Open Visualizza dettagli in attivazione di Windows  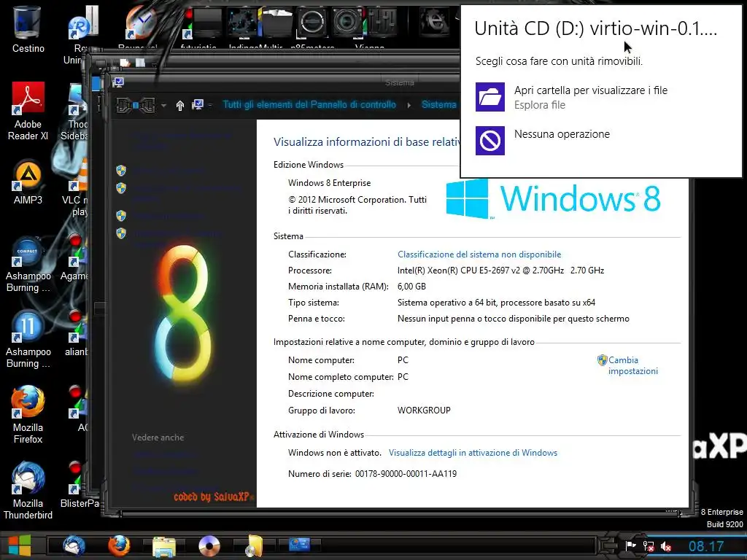[473, 452]
